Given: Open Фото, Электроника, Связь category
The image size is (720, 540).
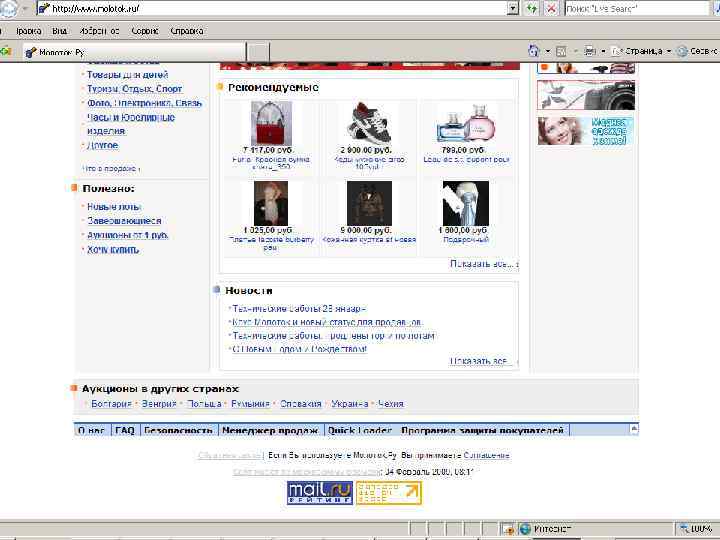Looking at the screenshot, I should [x=144, y=103].
